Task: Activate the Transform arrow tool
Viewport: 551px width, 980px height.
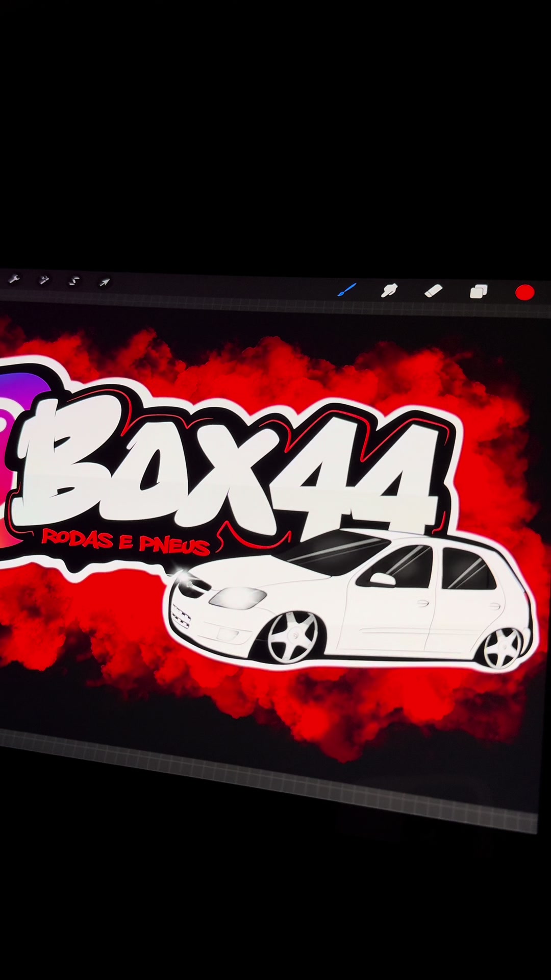Action: (105, 282)
